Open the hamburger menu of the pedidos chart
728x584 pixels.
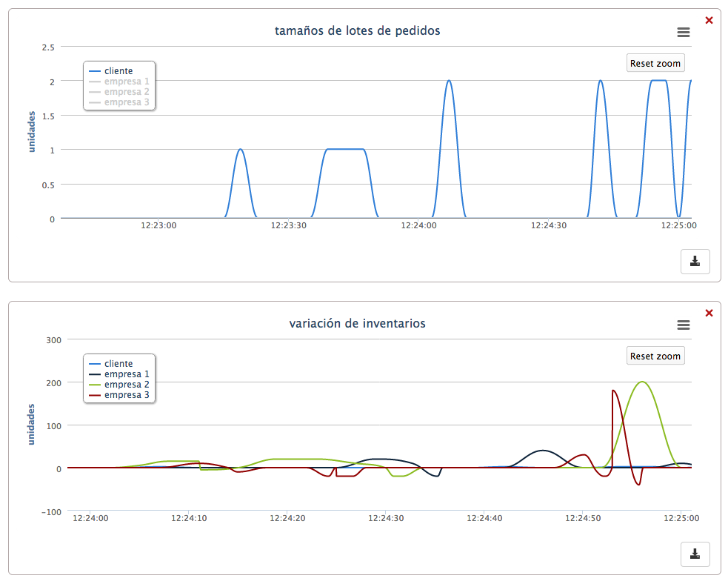[x=683, y=33]
